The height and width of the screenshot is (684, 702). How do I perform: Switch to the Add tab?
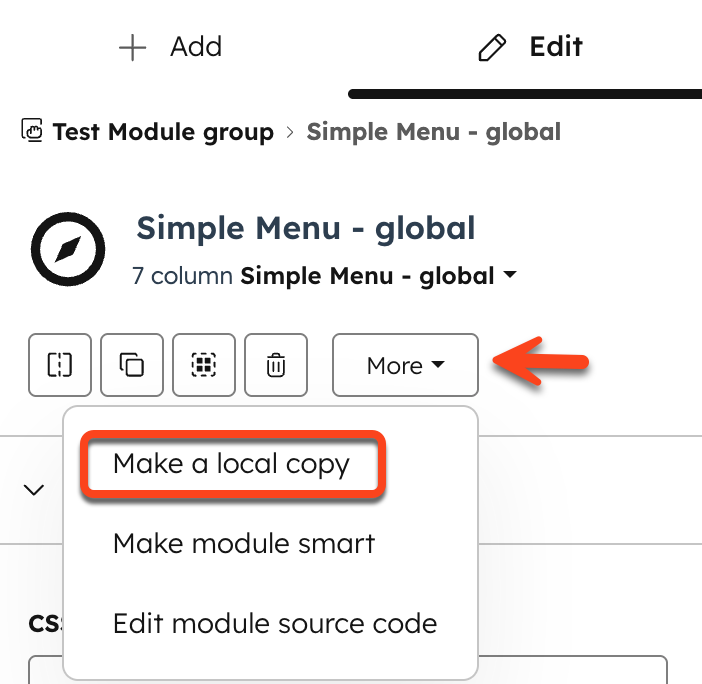(170, 47)
